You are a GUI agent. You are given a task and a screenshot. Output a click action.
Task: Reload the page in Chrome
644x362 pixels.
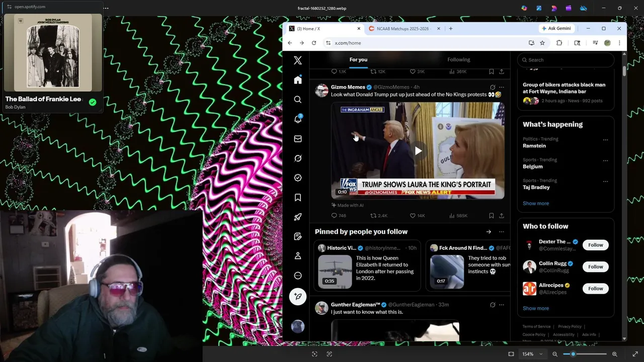pos(313,43)
